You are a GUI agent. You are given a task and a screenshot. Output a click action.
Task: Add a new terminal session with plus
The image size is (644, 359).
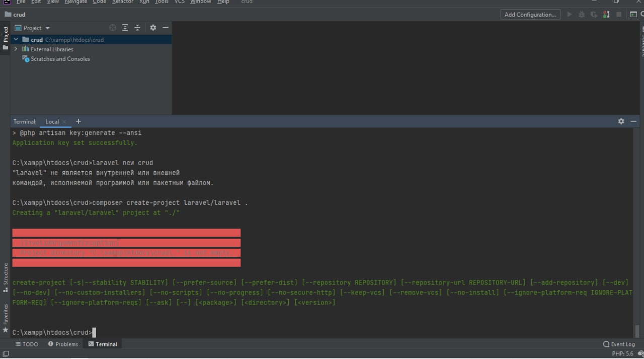pyautogui.click(x=78, y=121)
